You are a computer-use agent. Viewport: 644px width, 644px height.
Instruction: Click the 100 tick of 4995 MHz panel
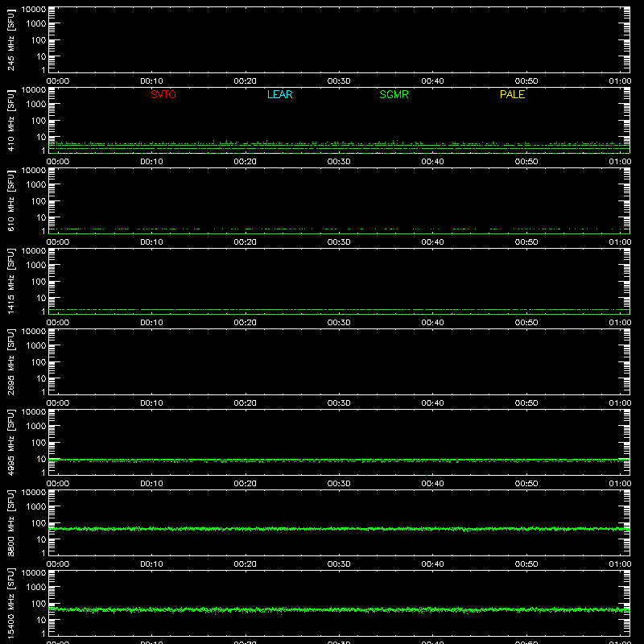tap(39, 443)
